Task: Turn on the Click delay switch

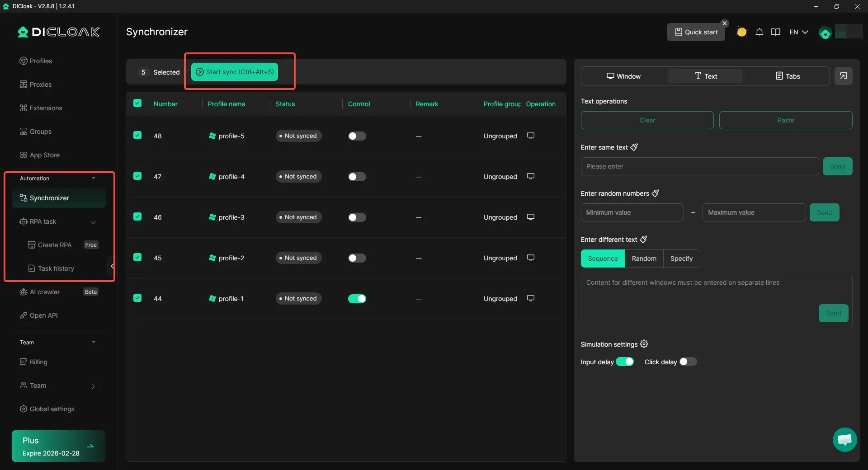Action: tap(688, 362)
